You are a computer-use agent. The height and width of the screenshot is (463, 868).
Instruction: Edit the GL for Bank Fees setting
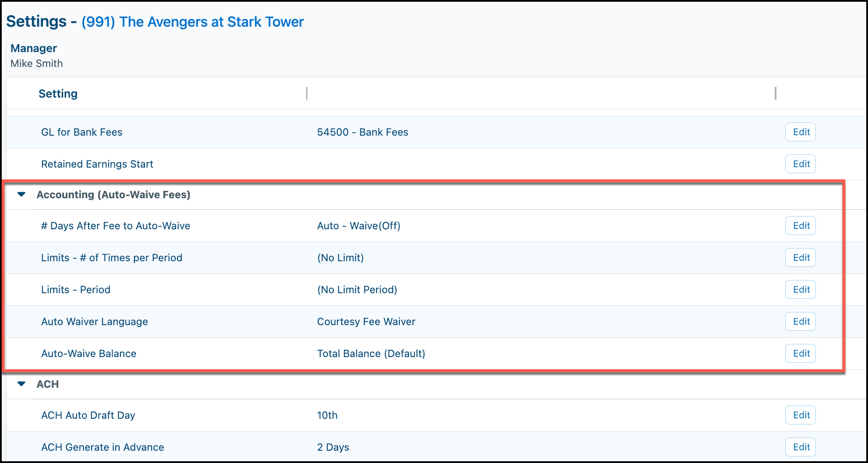(x=801, y=132)
